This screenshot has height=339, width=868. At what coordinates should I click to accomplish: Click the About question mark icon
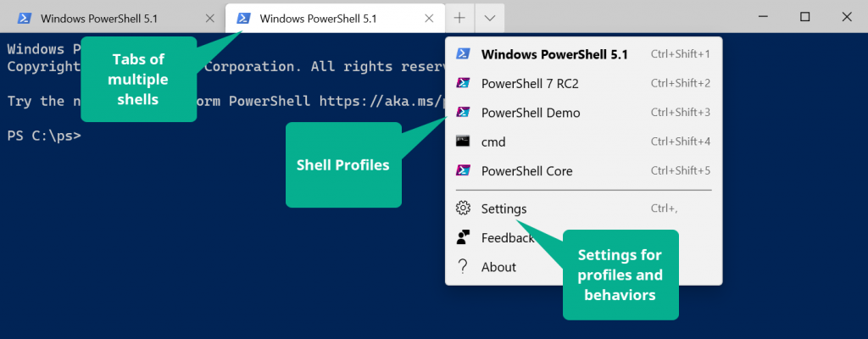coord(463,267)
